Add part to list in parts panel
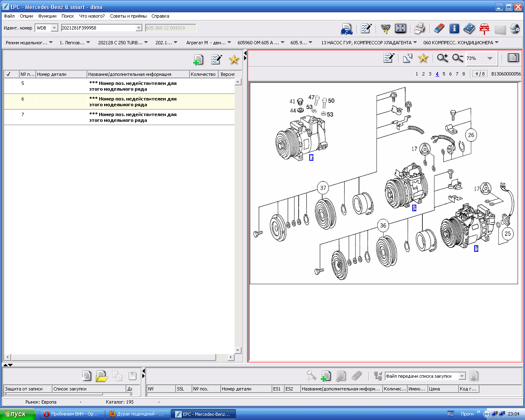 [x=198, y=60]
